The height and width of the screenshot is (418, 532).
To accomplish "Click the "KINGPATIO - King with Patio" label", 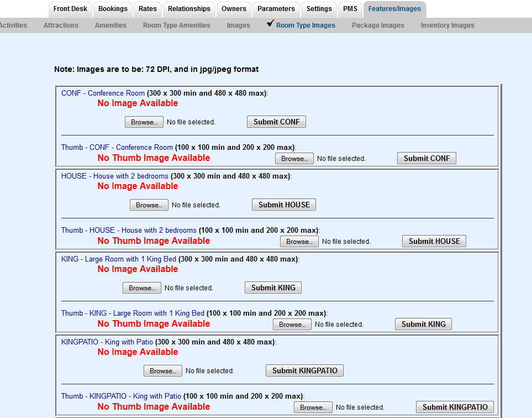I will click(107, 342).
